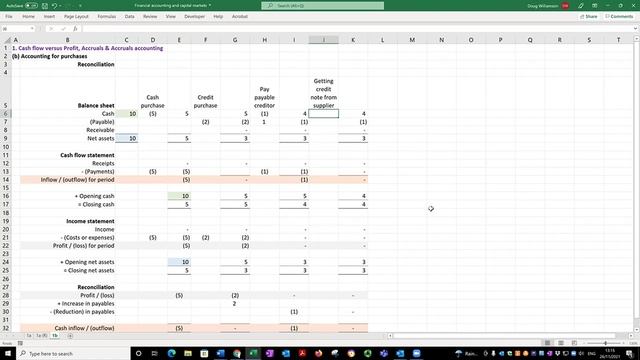Switch to Normal view icon
This screenshot has height=360, width=640.
pos(547,343)
